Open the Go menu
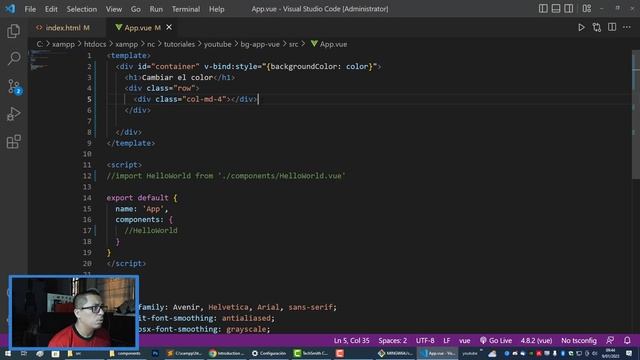The image size is (640, 360). tap(136, 9)
